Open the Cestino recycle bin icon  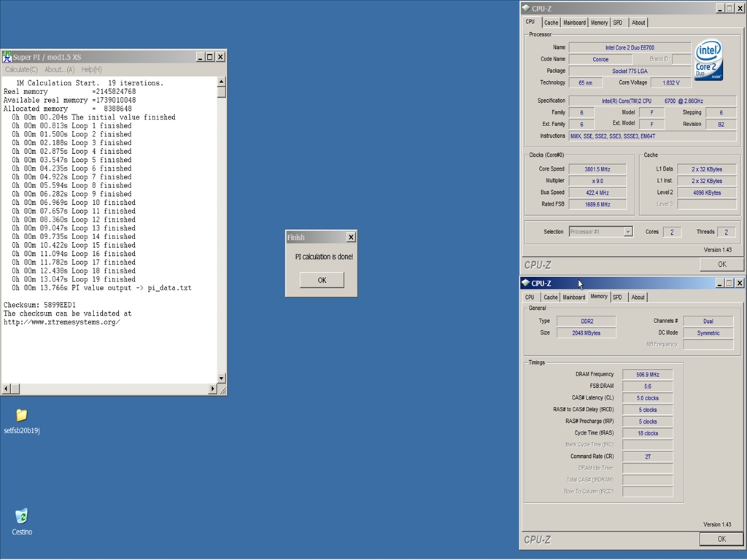pyautogui.click(x=21, y=516)
